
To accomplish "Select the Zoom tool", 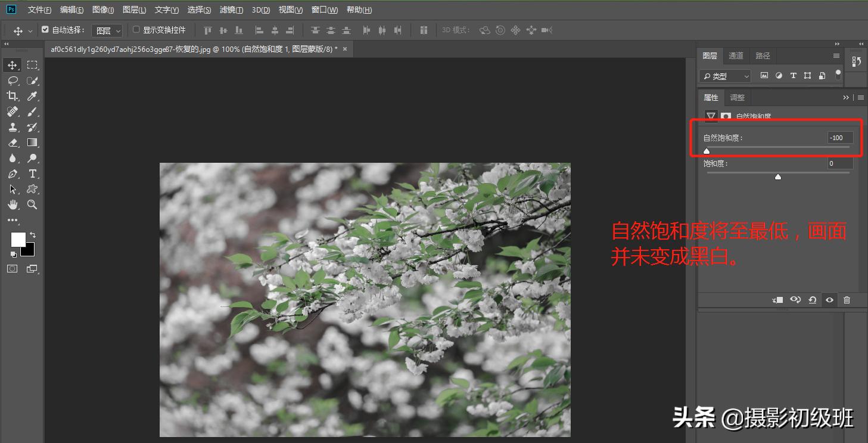I will pyautogui.click(x=32, y=205).
